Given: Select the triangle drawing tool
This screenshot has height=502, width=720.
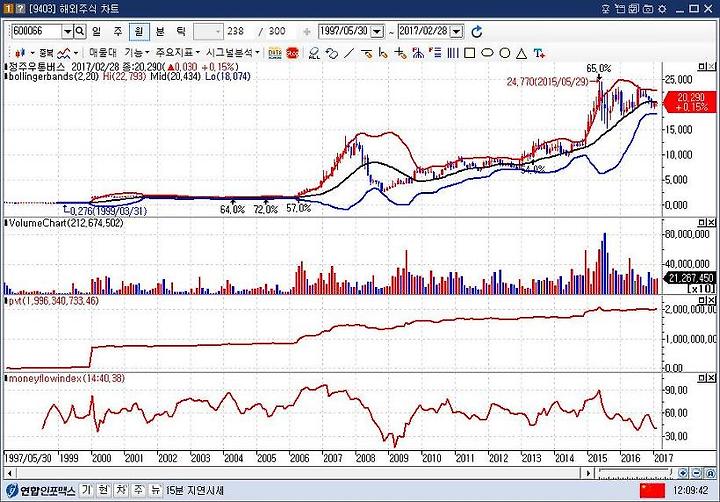Looking at the screenshot, I should point(522,53).
